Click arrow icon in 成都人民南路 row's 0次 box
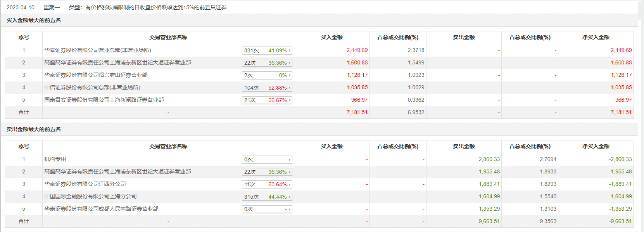This screenshot has width=644, height=232. pyautogui.click(x=290, y=209)
